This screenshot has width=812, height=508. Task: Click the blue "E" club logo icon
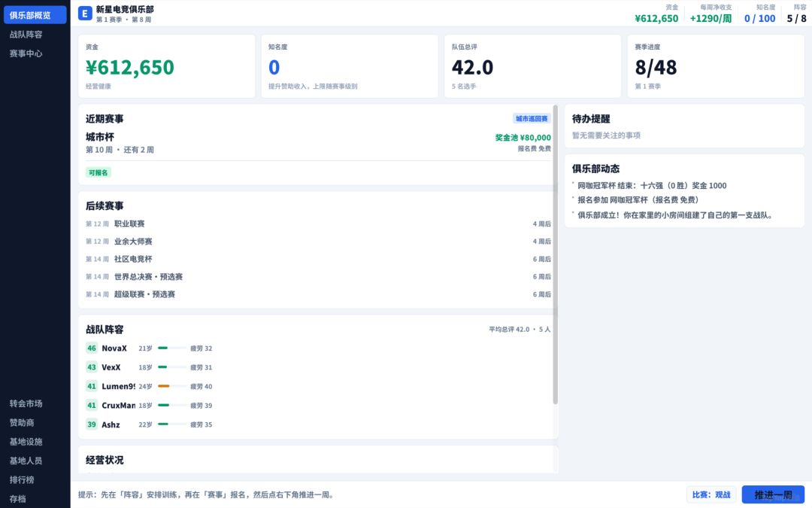[85, 14]
